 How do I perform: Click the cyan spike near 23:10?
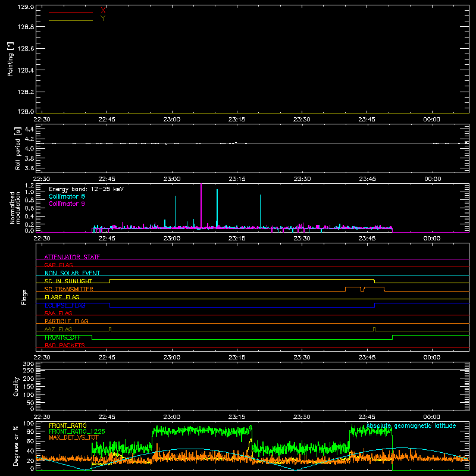pos(217,208)
